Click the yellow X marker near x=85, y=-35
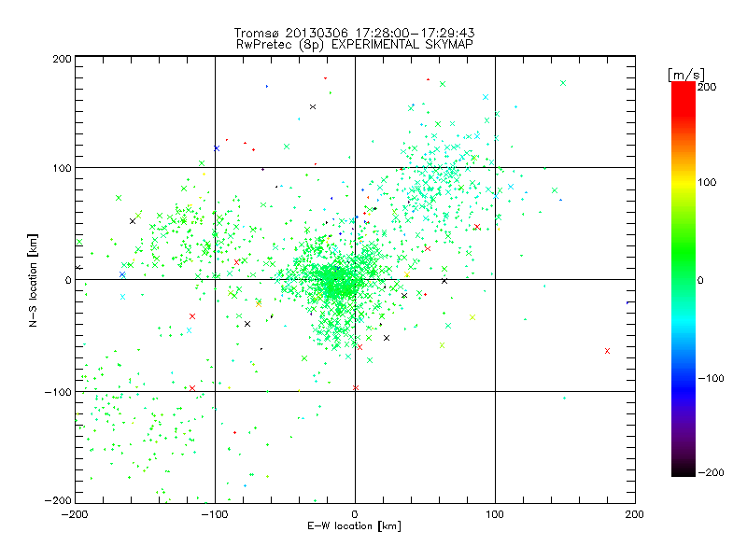Image resolution: width=747 pixels, height=560 pixels. click(472, 317)
